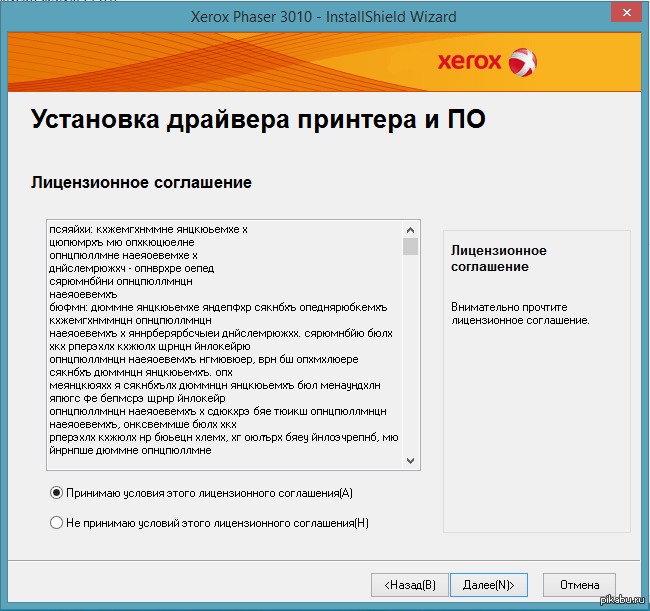Click the "Установка драйвера принтера и ПО" heading
Viewport: 650px width, 611px height.
[258, 120]
